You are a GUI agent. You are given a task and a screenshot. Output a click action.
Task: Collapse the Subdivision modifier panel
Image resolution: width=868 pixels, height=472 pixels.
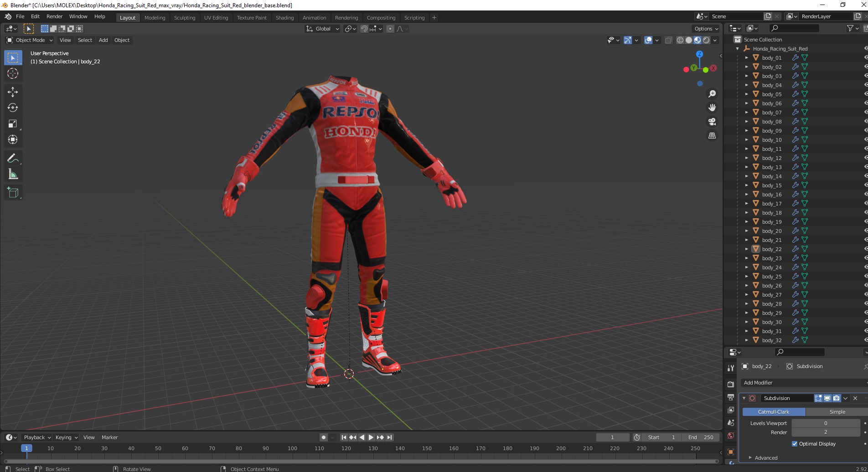(744, 398)
